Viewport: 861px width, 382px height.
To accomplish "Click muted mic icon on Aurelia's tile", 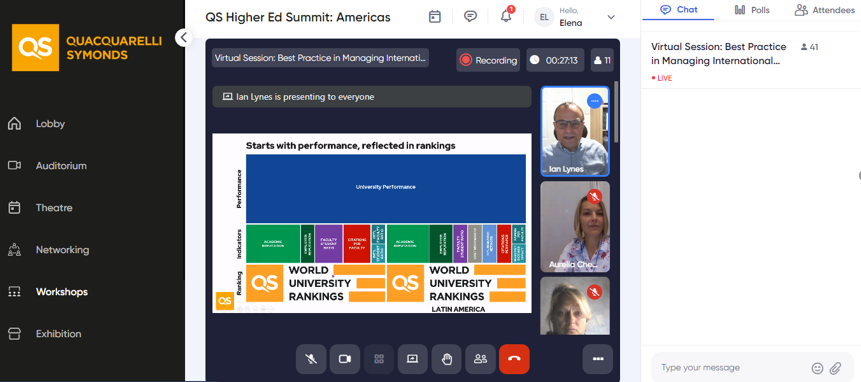I will coord(594,196).
